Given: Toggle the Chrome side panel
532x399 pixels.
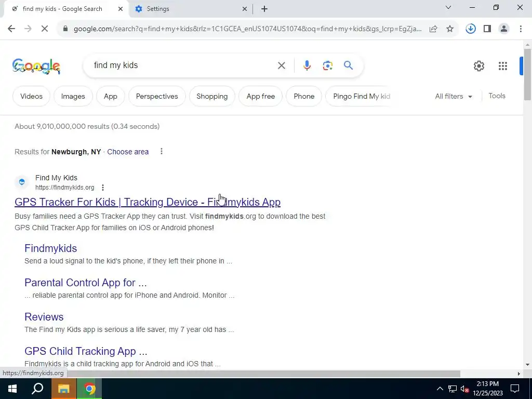Looking at the screenshot, I should point(487,29).
